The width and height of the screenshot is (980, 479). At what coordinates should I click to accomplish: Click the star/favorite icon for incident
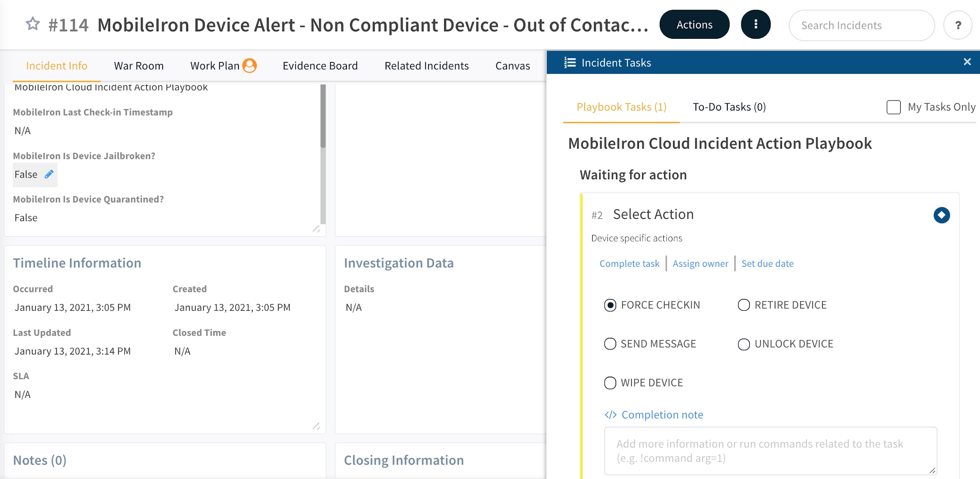[x=32, y=24]
